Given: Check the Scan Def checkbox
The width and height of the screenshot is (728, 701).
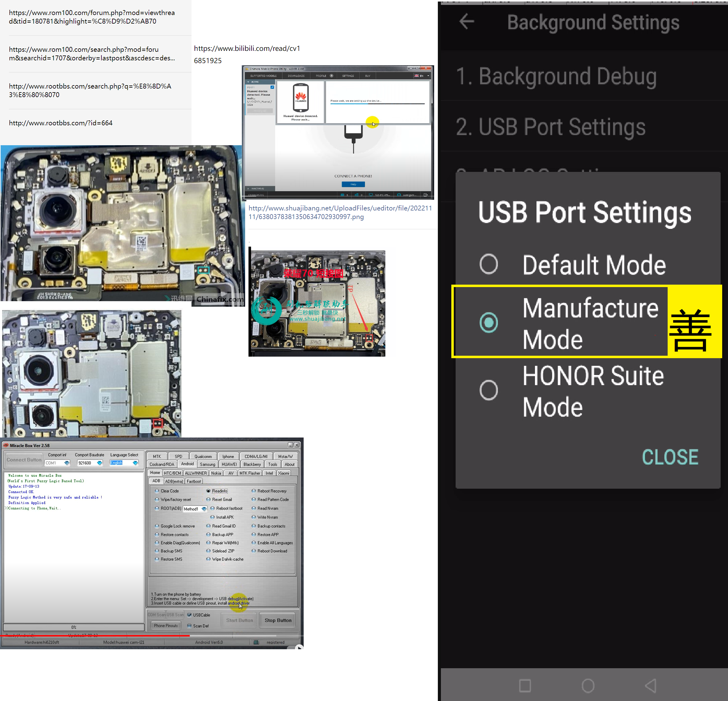Looking at the screenshot, I should point(189,626).
